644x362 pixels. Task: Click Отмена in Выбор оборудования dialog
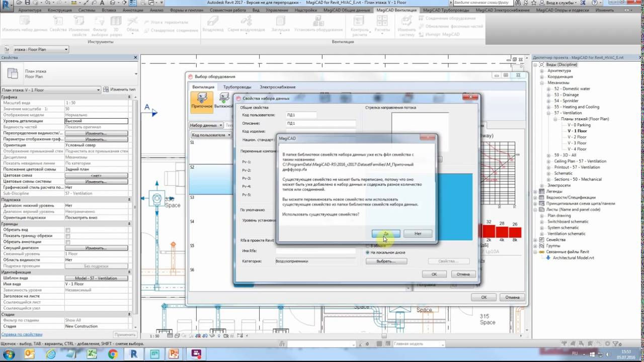512,297
